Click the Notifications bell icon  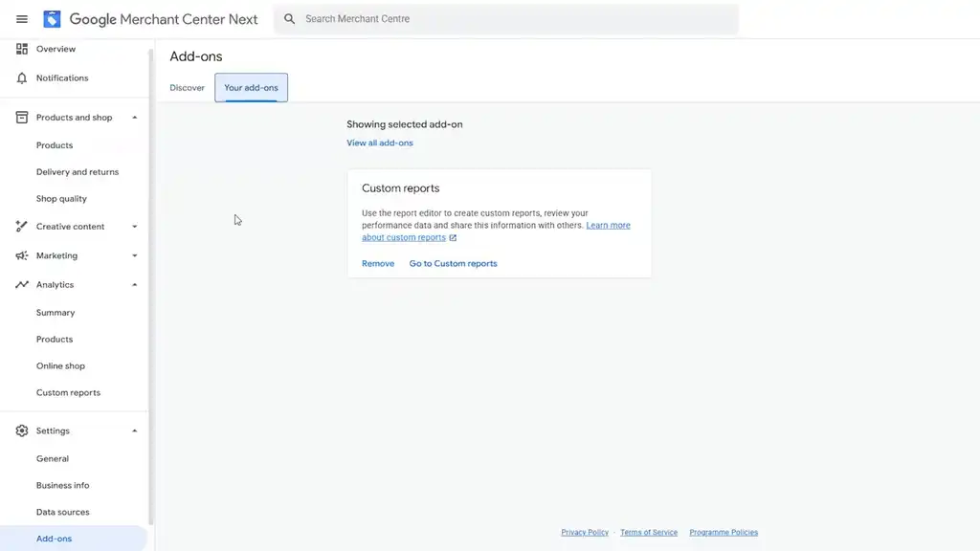(x=22, y=78)
